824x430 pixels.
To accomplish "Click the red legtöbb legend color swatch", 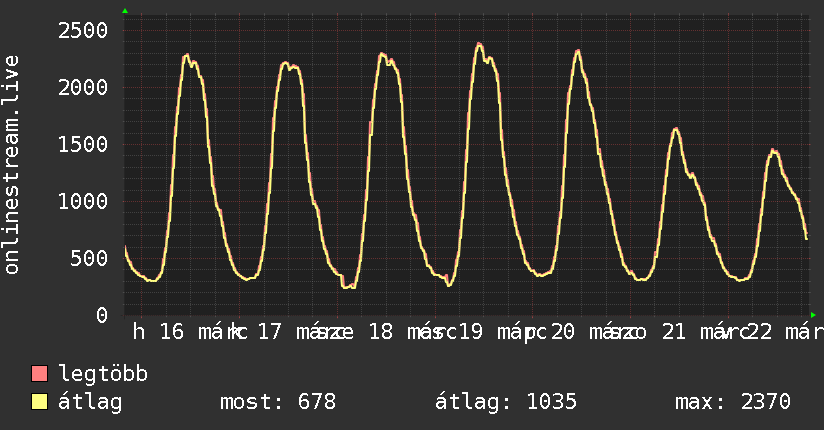I will click(x=40, y=374).
